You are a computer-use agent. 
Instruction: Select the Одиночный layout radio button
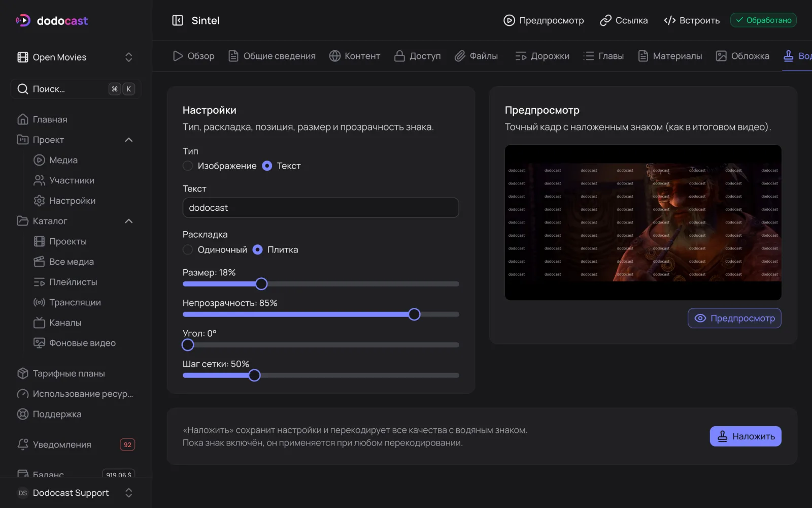188,249
